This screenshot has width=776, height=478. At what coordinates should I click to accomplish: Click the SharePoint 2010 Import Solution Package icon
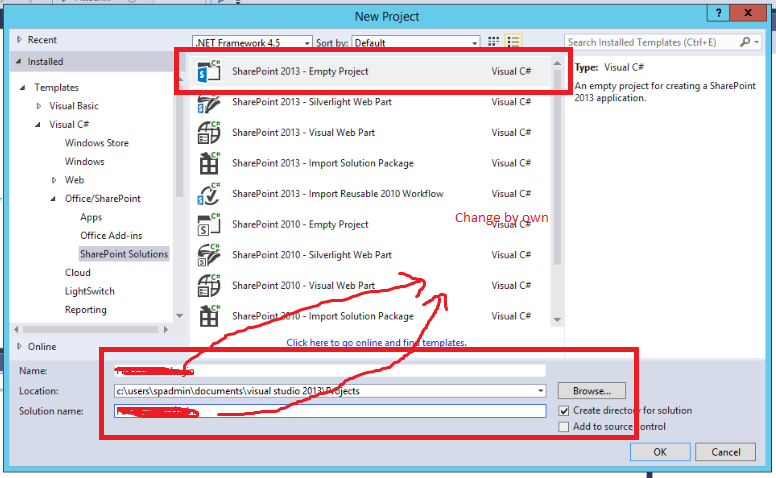(209, 316)
